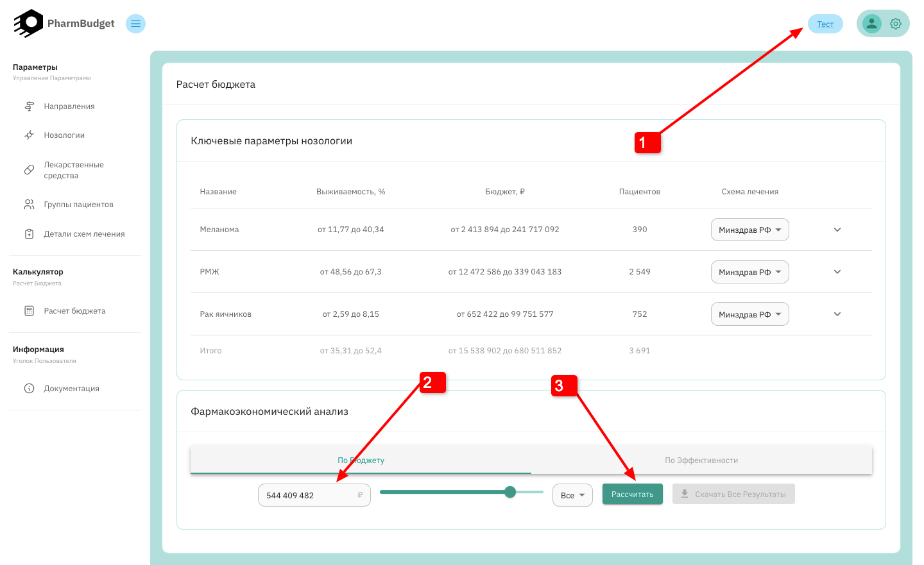
Task: Click the PharmBudget logo icon
Action: tap(28, 24)
